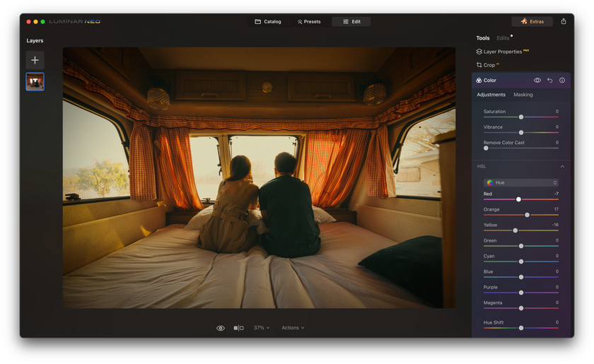The height and width of the screenshot is (364, 594).
Task: Click the Edit sliders icon
Action: (x=346, y=22)
